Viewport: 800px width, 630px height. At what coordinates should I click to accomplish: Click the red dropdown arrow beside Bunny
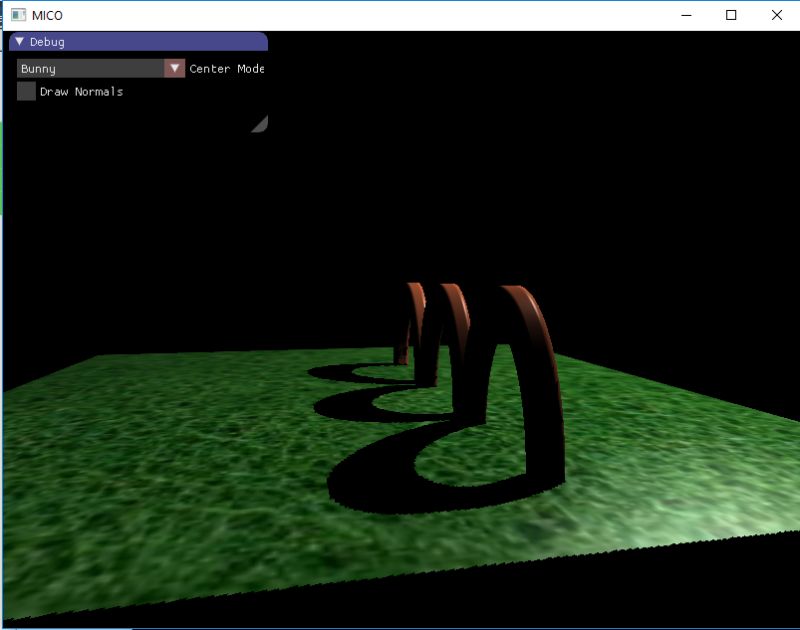tap(174, 68)
